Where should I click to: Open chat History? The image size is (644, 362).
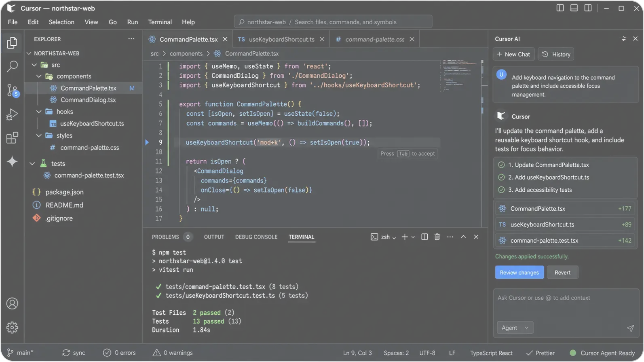coord(556,54)
